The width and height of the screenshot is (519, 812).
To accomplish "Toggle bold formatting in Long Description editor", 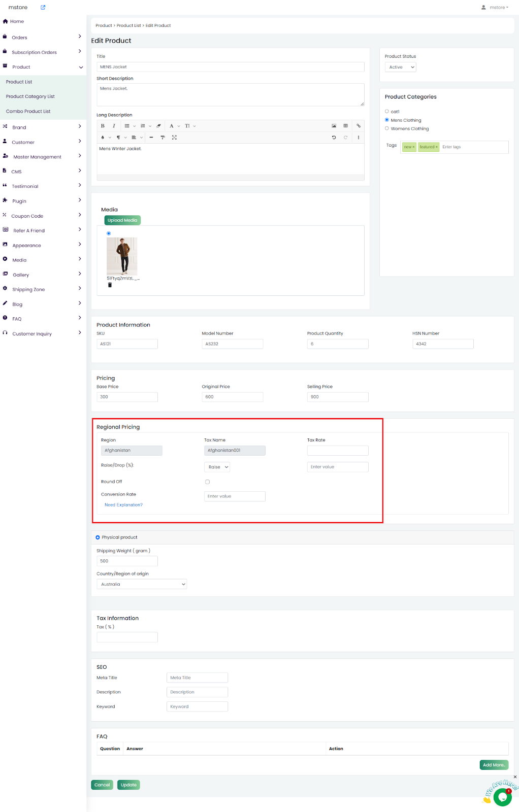I will pyautogui.click(x=103, y=126).
